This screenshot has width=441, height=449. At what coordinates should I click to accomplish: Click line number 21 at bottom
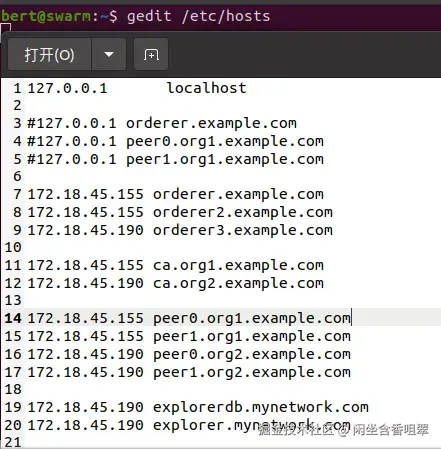[x=13, y=442]
